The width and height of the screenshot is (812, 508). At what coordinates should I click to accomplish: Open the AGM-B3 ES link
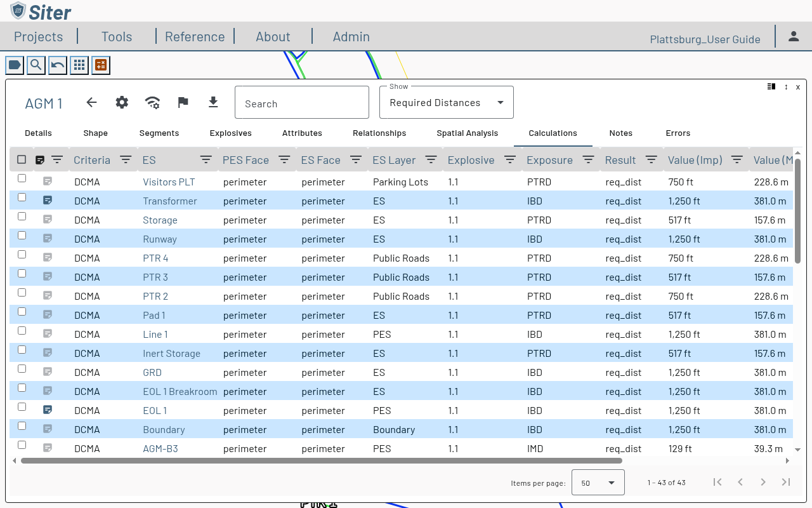point(160,448)
